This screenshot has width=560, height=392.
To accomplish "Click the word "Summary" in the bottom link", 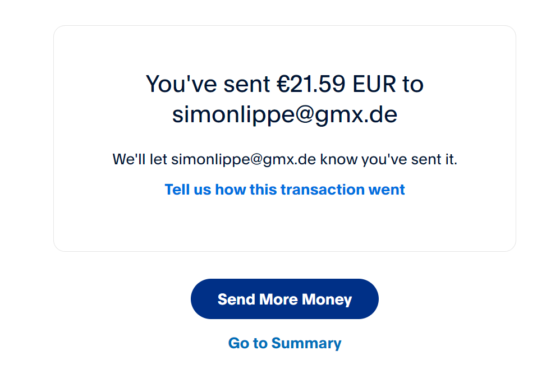I will pyautogui.click(x=306, y=343).
